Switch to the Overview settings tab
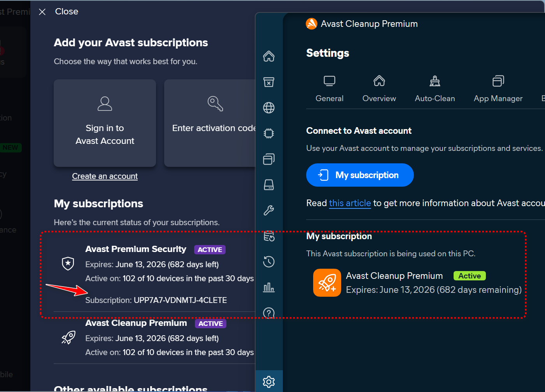 click(x=379, y=89)
